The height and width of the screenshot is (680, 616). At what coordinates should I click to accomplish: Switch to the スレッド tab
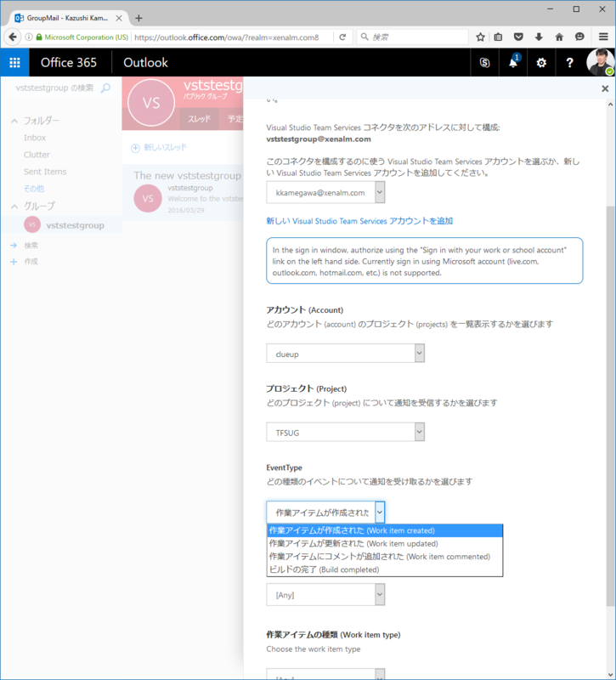point(199,119)
